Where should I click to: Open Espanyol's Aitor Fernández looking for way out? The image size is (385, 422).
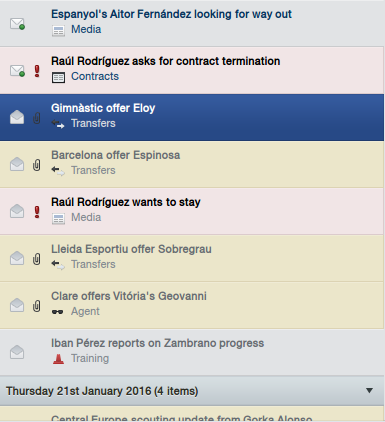(x=192, y=23)
